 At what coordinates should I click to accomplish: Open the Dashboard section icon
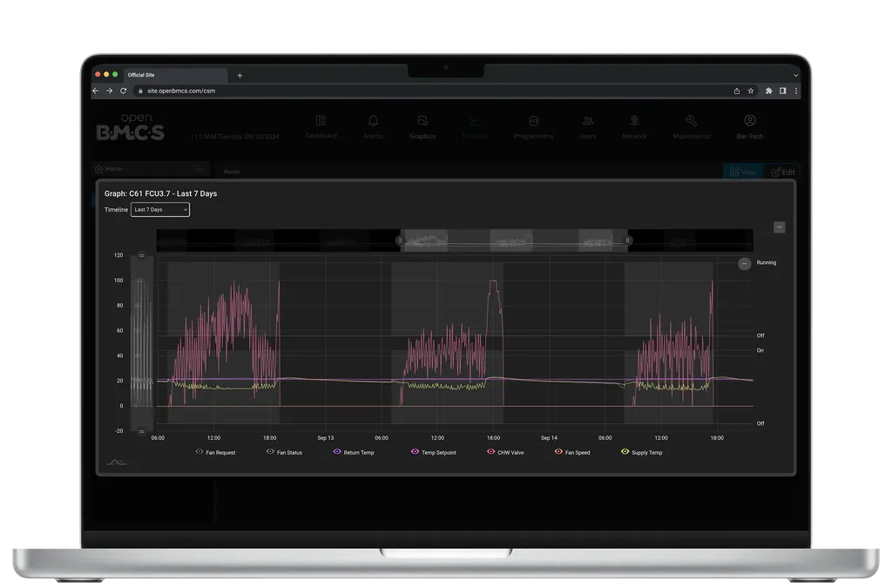click(x=321, y=120)
